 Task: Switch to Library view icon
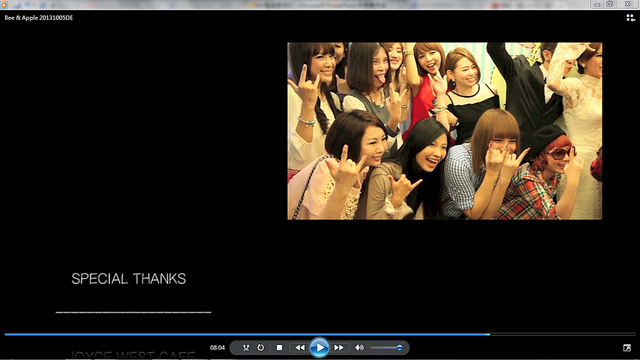631,18
